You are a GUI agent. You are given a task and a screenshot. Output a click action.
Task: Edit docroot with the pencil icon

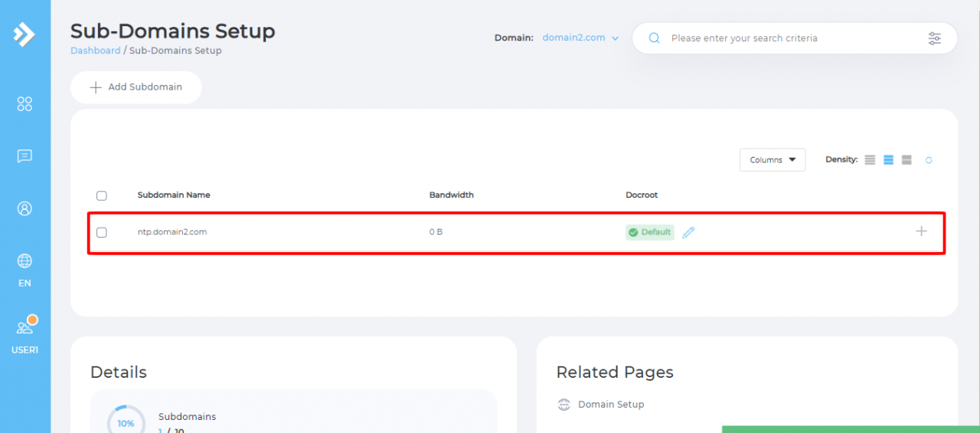(x=688, y=232)
